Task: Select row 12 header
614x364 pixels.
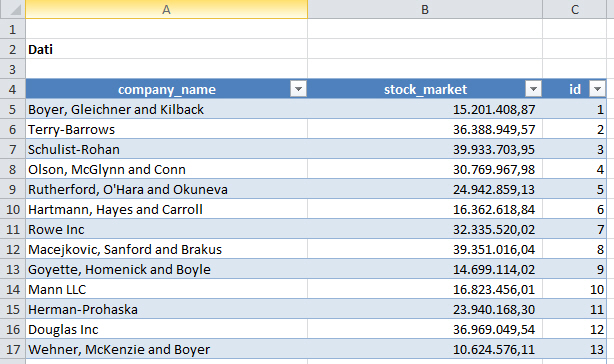Action: tap(13, 249)
